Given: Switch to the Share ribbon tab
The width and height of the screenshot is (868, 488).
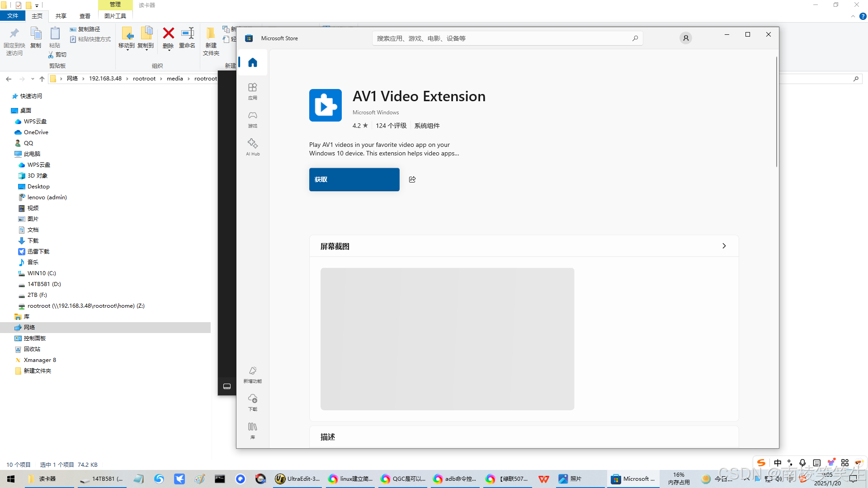Looking at the screenshot, I should coord(61,16).
